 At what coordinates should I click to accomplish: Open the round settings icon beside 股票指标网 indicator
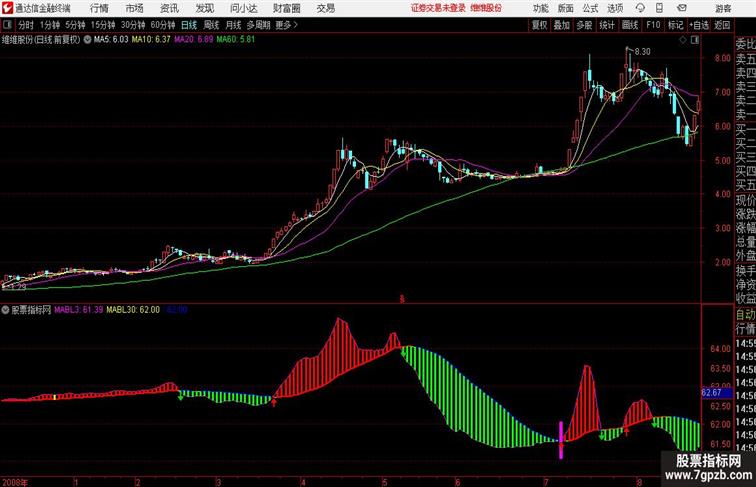(x=5, y=310)
